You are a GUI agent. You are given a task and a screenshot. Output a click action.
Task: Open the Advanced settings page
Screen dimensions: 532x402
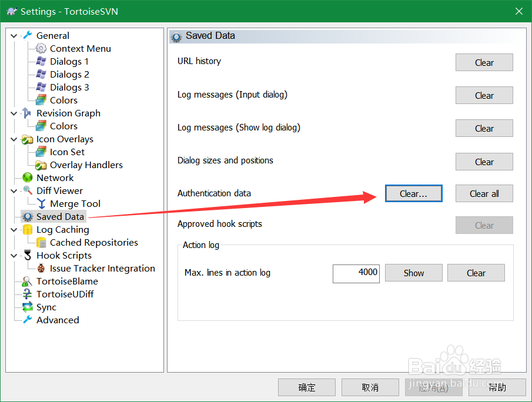point(58,320)
